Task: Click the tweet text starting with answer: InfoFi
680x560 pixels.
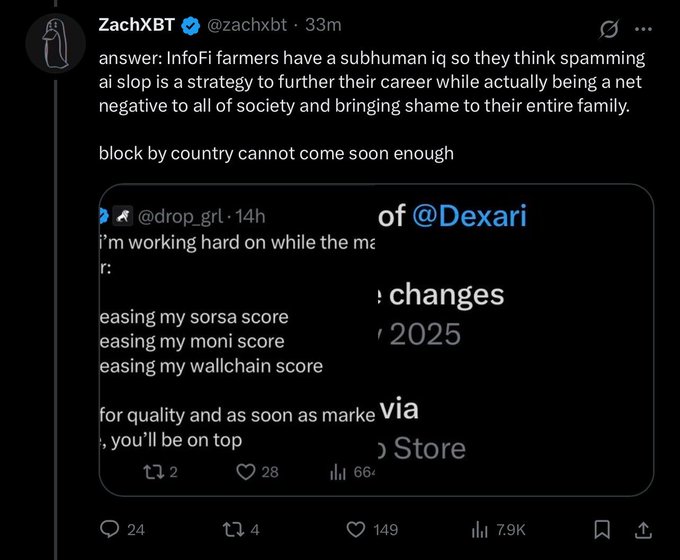Action: (370, 82)
